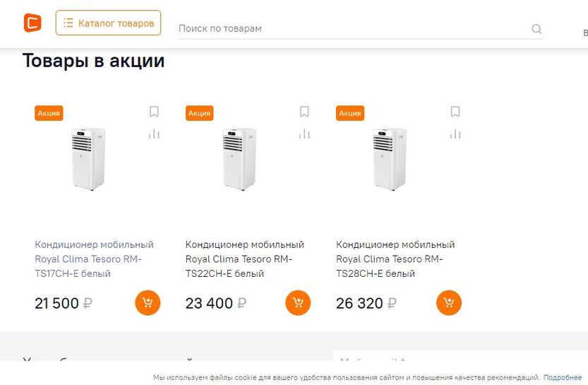This screenshot has height=385, width=588.
Task: Click the RM-TS28CH-E product image
Action: click(x=390, y=159)
